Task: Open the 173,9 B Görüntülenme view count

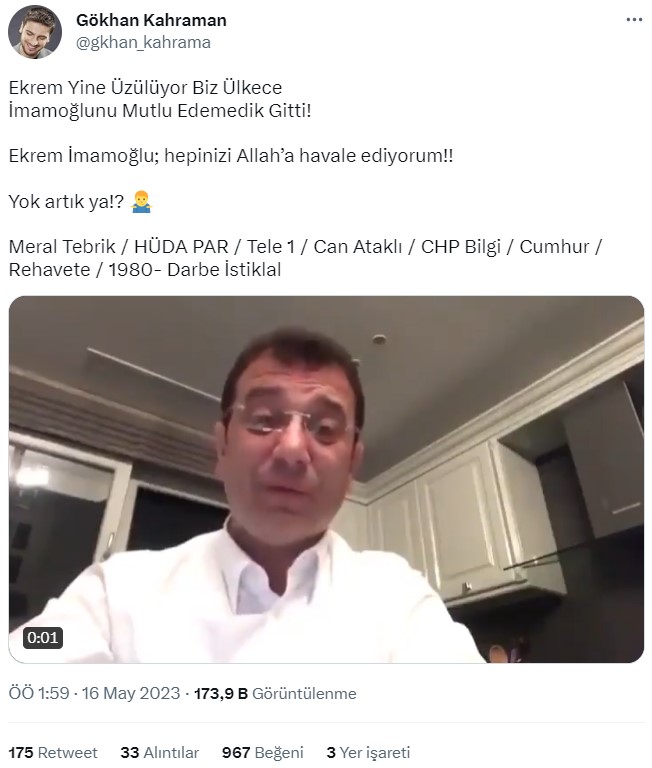Action: click(275, 694)
